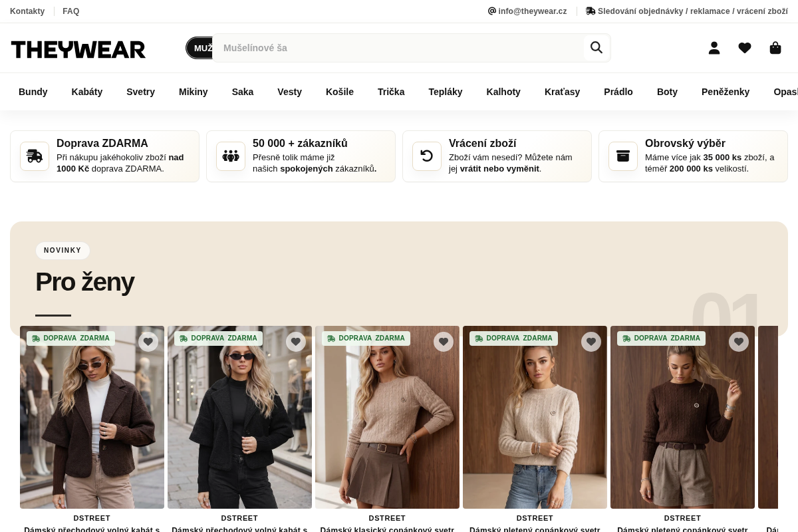The image size is (798, 532).
Task: Open the Bundy category menu
Action: pyautogui.click(x=33, y=92)
